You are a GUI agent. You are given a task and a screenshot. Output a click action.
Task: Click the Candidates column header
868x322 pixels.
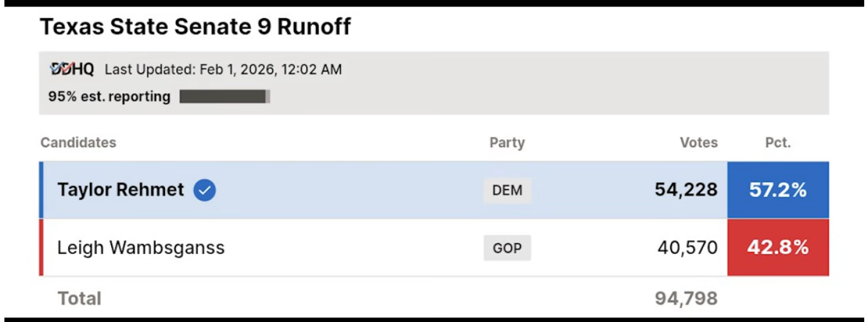pyautogui.click(x=78, y=143)
